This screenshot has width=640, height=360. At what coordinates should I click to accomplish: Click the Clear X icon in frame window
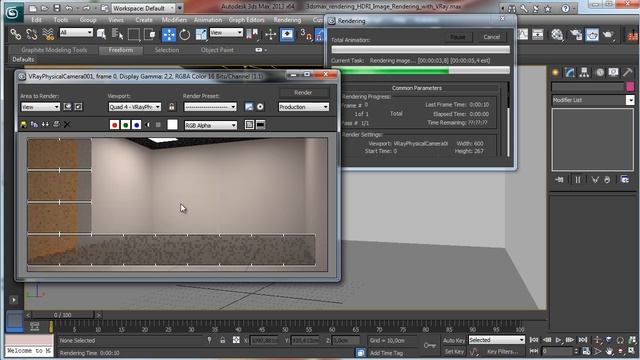[67, 124]
